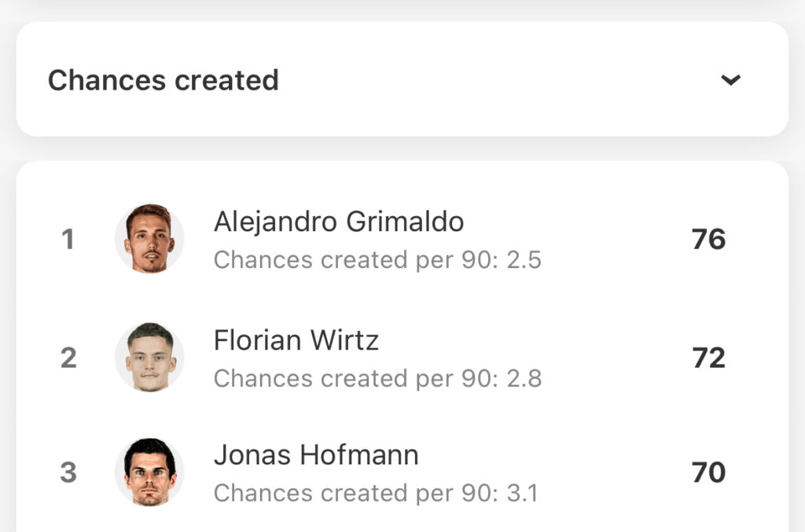Open Jonas Hofmann's profile photo
Image resolution: width=805 pixels, height=532 pixels.
click(x=149, y=472)
